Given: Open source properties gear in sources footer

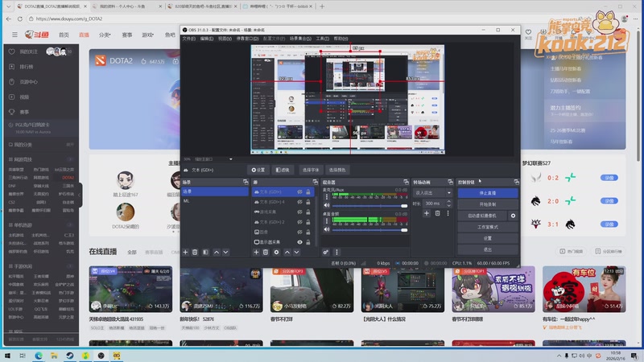Looking at the screenshot, I should pos(276,252).
